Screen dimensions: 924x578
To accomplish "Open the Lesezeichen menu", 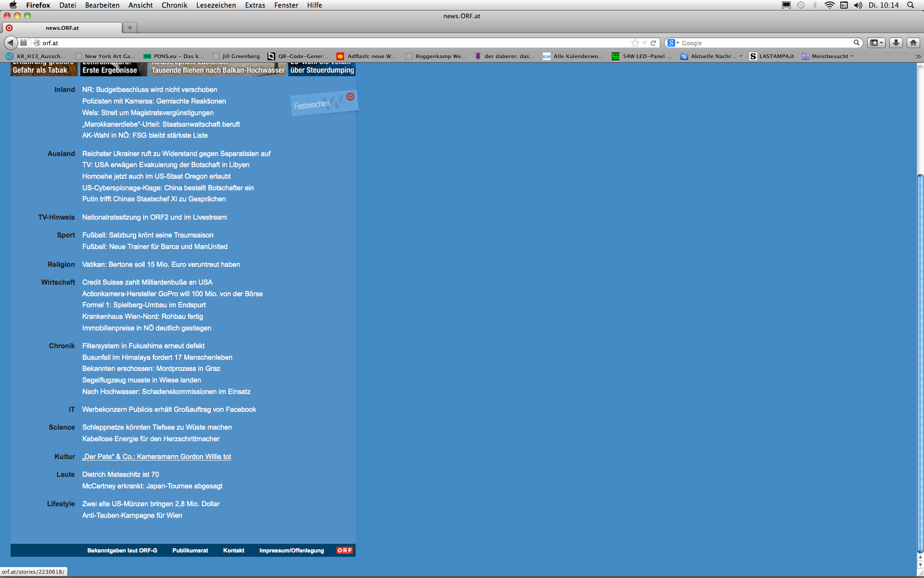I will point(216,5).
